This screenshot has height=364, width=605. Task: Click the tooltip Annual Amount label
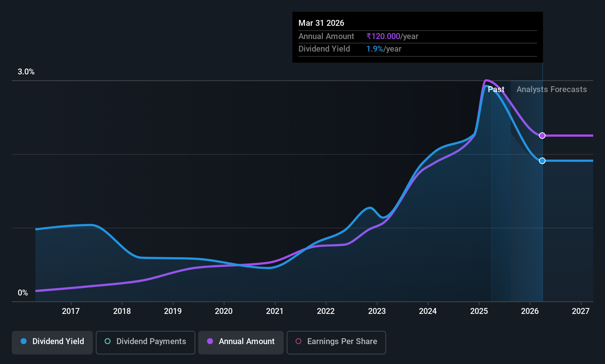click(326, 36)
